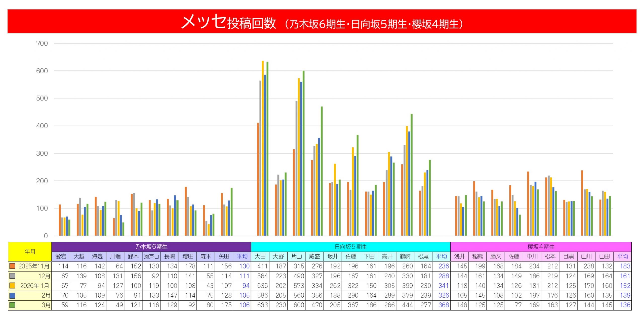Click the yellow 2026年1月 legend swatch

click(x=12, y=286)
